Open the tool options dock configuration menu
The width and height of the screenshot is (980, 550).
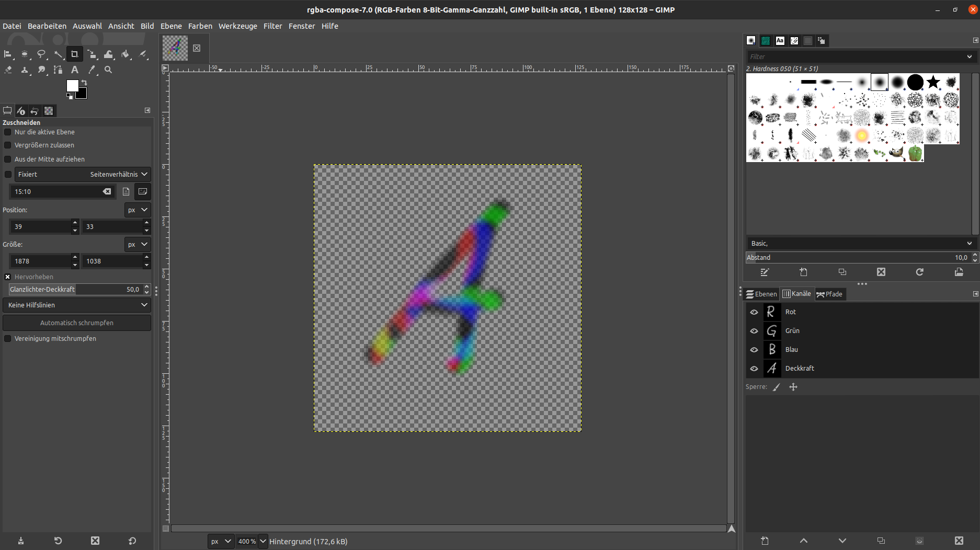tap(147, 110)
